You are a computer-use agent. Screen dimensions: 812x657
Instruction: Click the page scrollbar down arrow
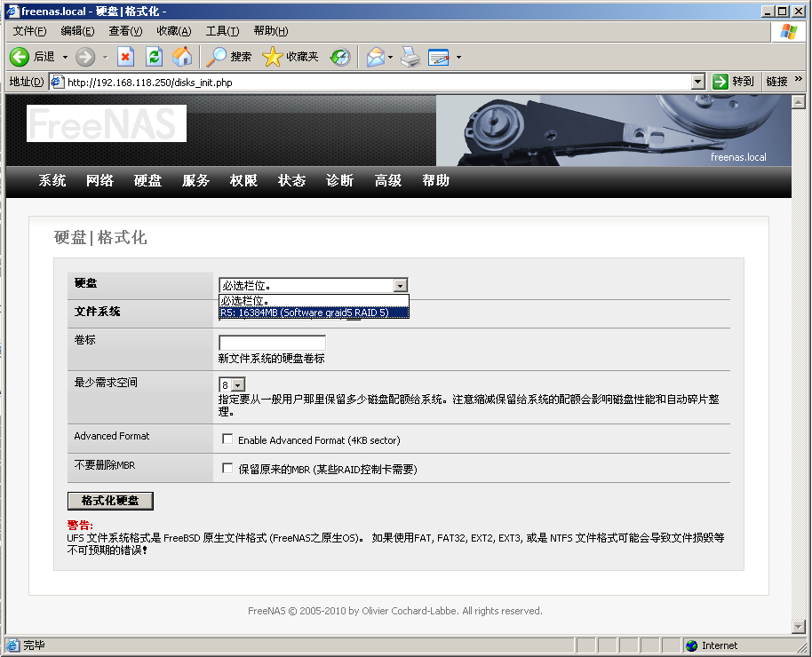799,627
